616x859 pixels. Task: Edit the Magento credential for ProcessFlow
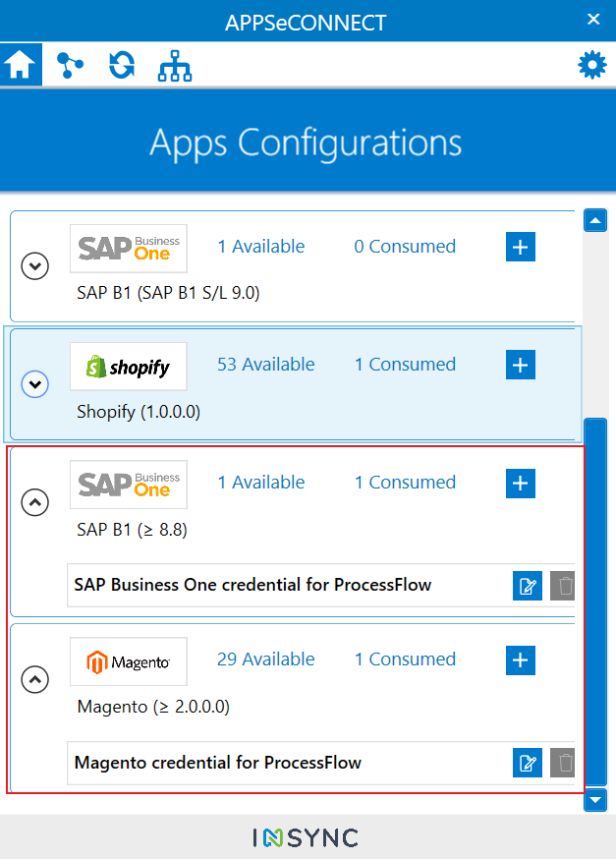tap(528, 763)
